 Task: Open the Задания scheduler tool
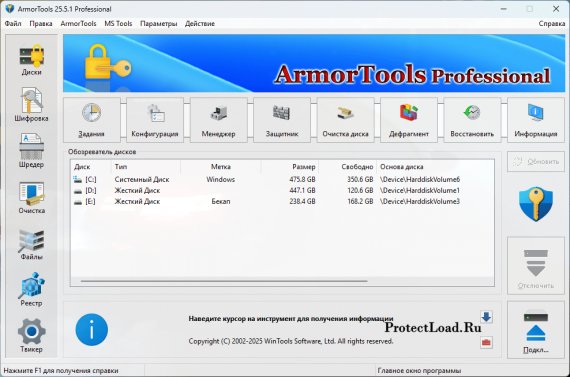click(x=92, y=120)
